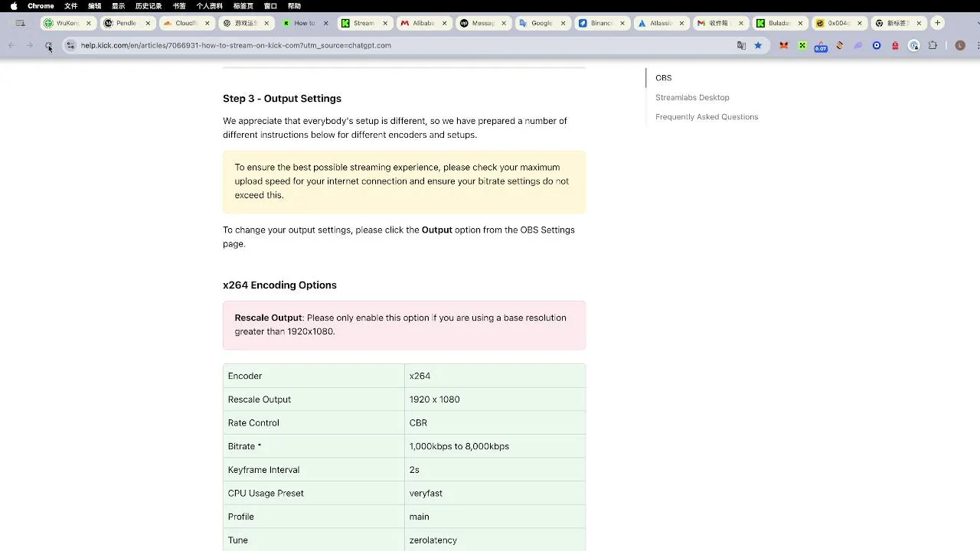
Task: Click the blue bookmark star
Action: coord(758,46)
